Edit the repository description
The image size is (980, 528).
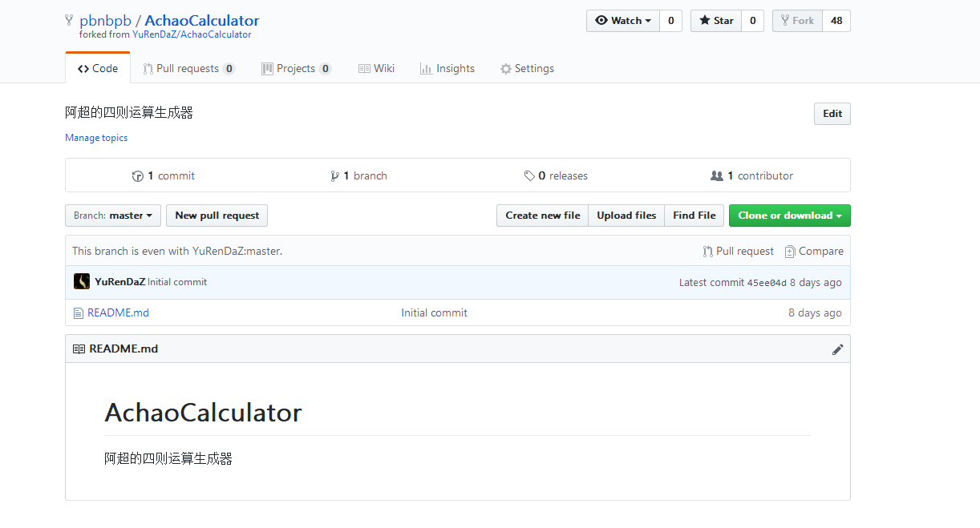click(832, 114)
